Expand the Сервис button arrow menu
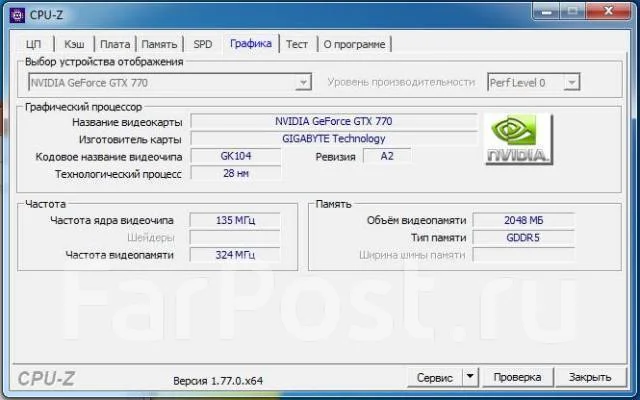This screenshot has height=400, width=640. [470, 377]
